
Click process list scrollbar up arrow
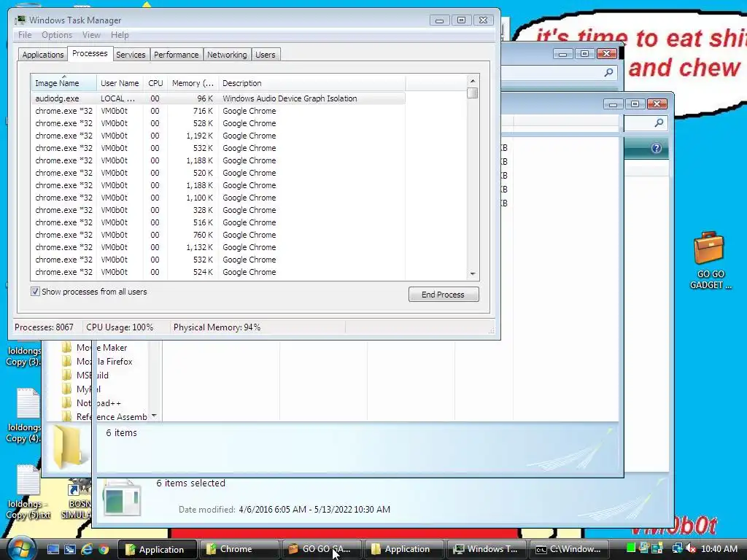pyautogui.click(x=473, y=81)
